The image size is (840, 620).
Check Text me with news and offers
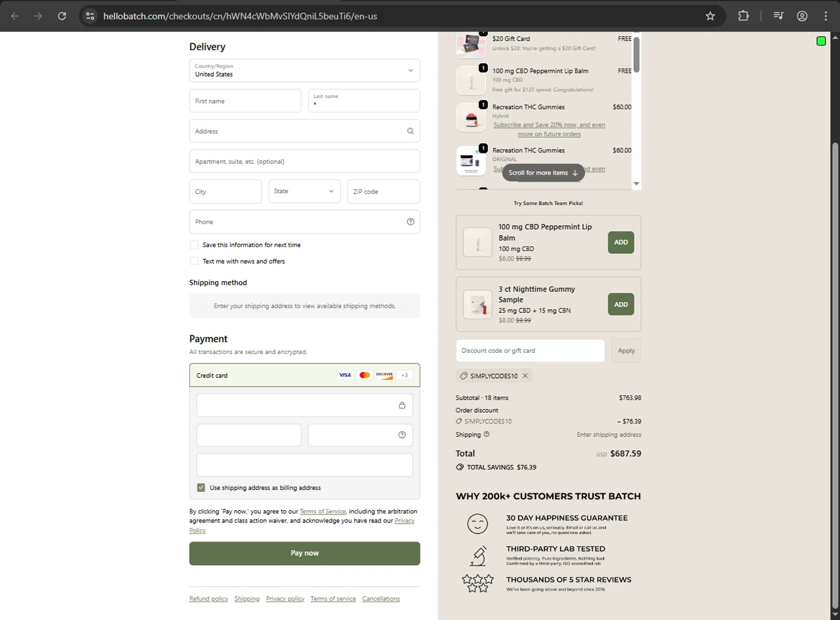[x=194, y=261]
